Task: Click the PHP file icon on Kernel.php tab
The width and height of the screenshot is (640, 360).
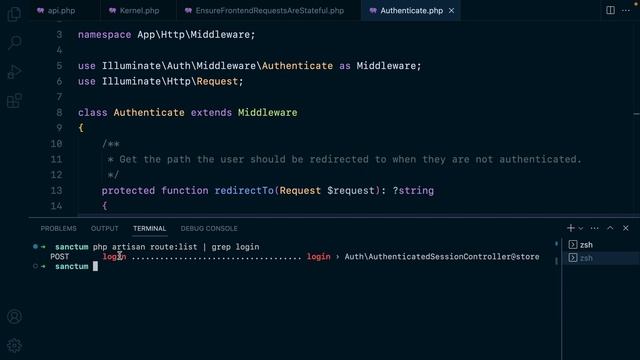Action: [x=113, y=11]
